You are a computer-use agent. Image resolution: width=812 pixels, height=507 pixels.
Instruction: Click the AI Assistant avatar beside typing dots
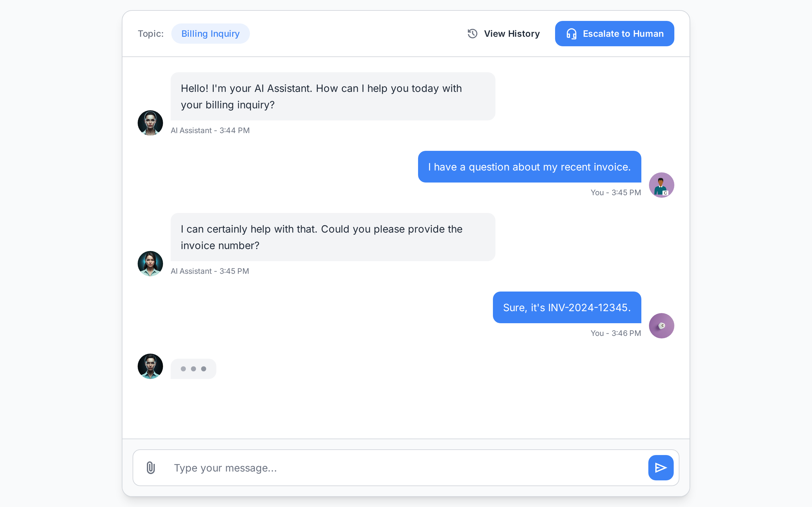click(150, 367)
